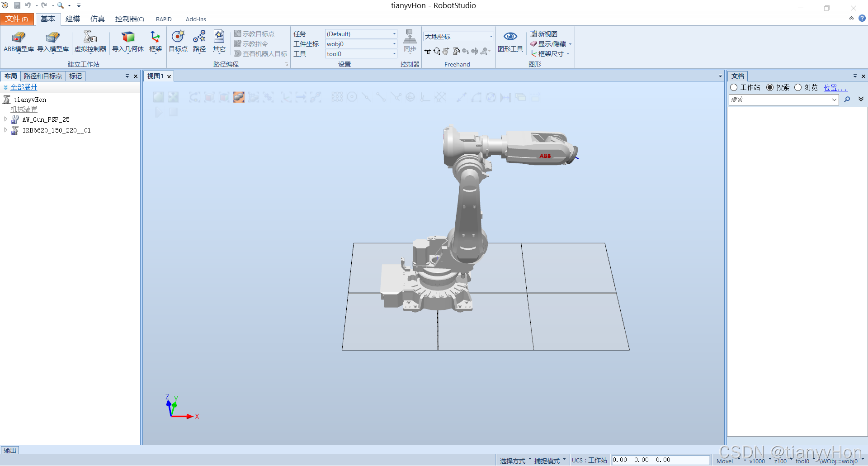Click the search magnifier icon in documents panel
This screenshot has width=868, height=466.
tap(847, 100)
